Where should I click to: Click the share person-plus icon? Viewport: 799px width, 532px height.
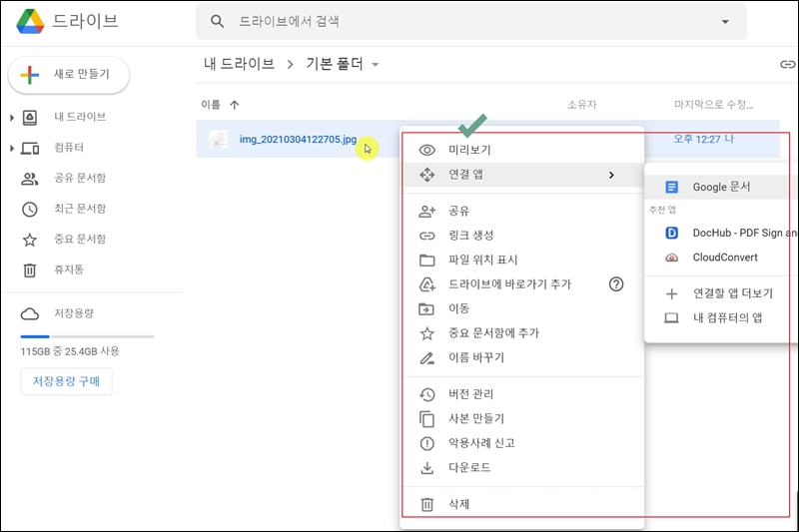click(427, 212)
